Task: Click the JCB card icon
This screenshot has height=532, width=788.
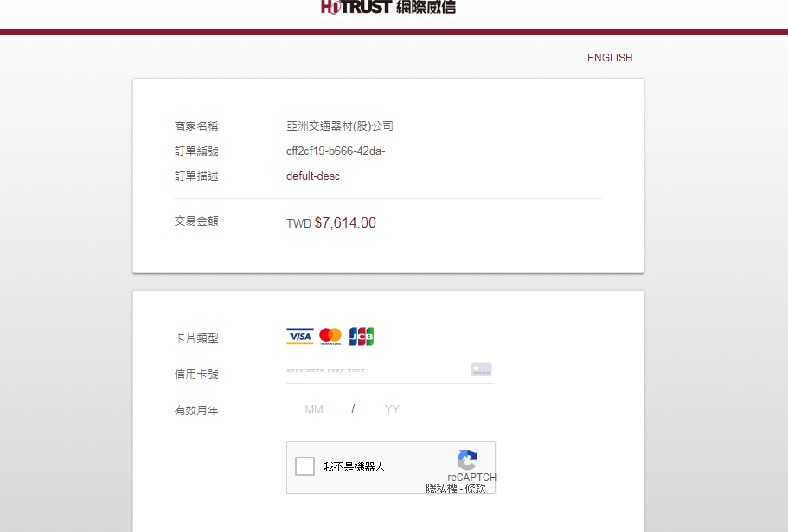Action: (x=362, y=337)
